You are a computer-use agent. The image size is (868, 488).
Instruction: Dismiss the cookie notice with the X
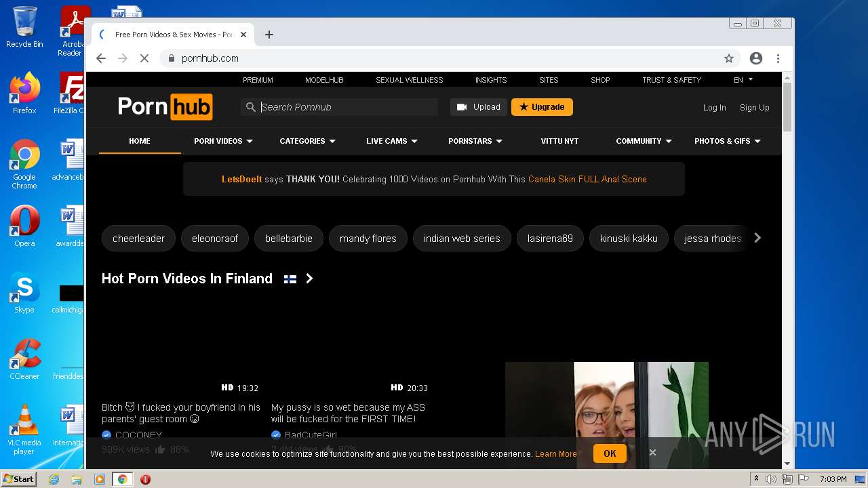652,453
